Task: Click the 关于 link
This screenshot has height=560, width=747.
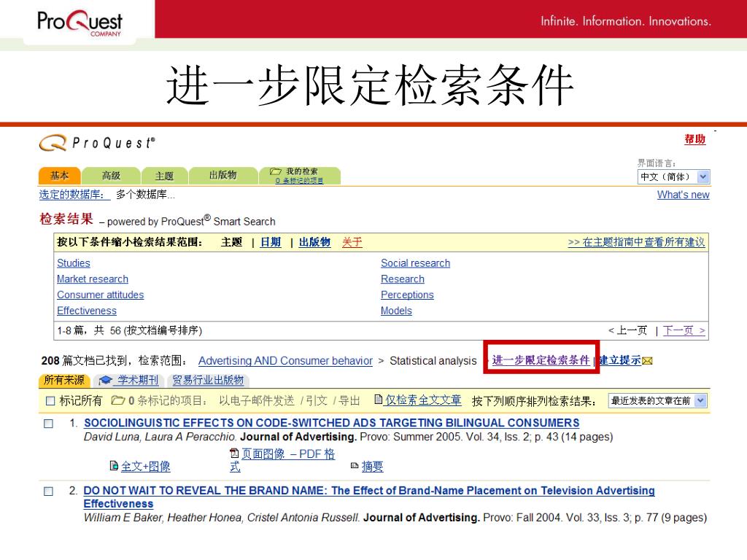Action: [x=352, y=242]
